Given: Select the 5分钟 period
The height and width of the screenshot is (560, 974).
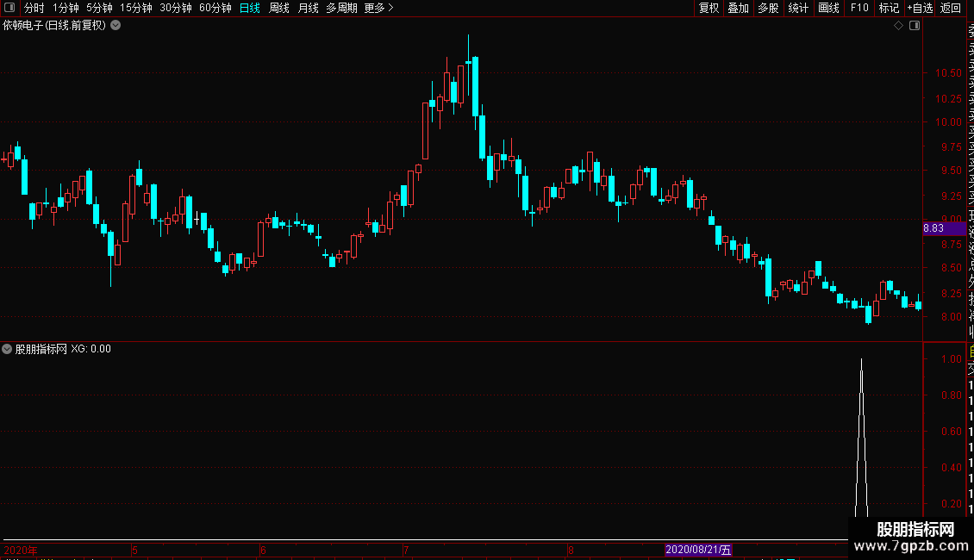Looking at the screenshot, I should point(99,8).
